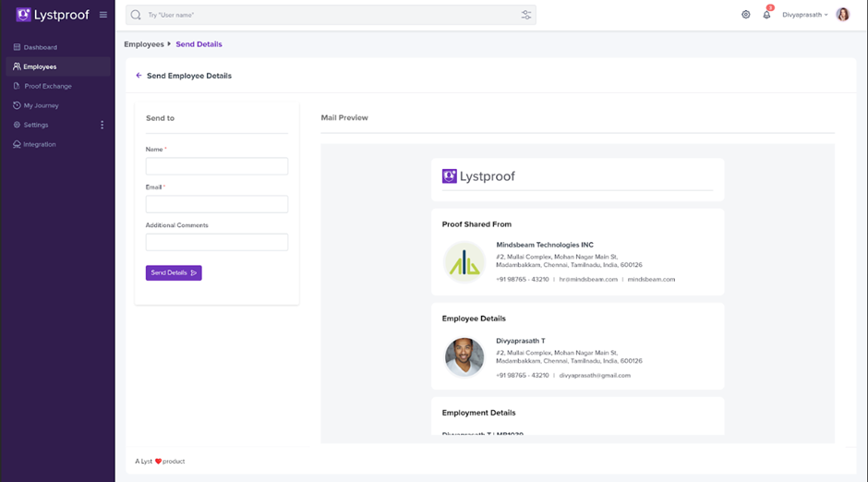Screen dimensions: 868x482
Task: Click the red heart in footer
Action: tap(158, 461)
